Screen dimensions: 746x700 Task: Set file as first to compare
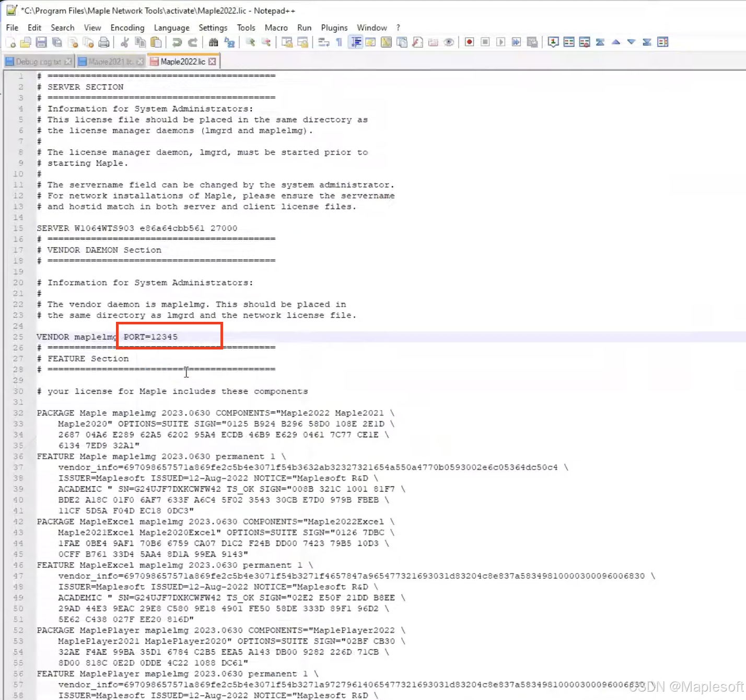pyautogui.click(x=553, y=42)
